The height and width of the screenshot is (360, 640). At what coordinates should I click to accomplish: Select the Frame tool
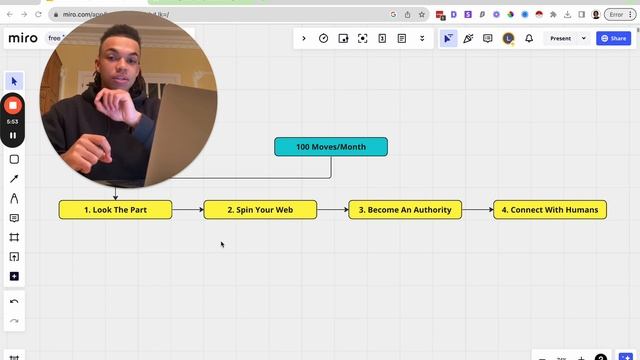(x=14, y=237)
